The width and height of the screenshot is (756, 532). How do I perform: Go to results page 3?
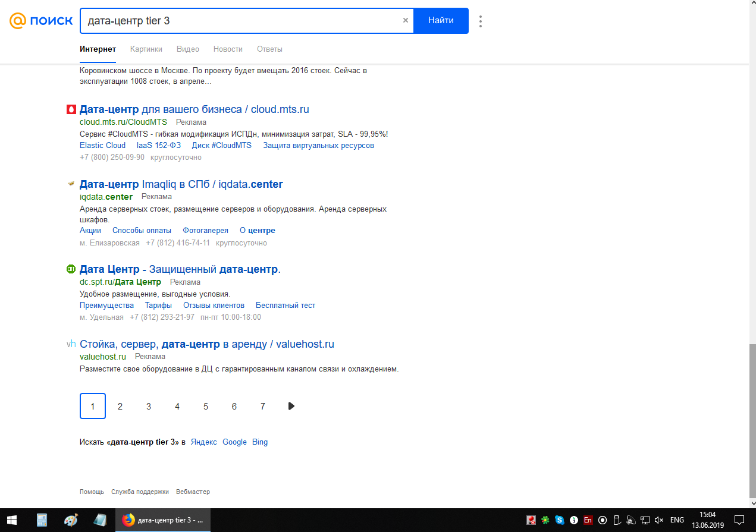pyautogui.click(x=149, y=407)
